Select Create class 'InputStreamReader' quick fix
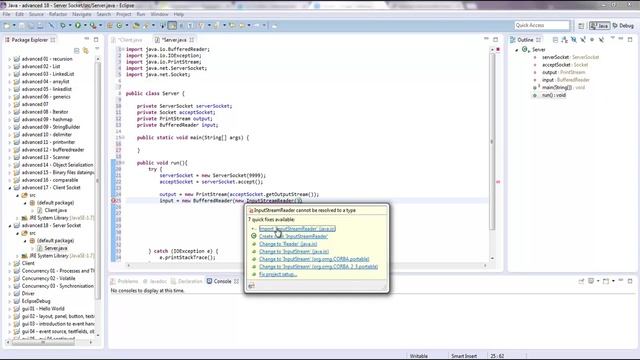 (293, 236)
